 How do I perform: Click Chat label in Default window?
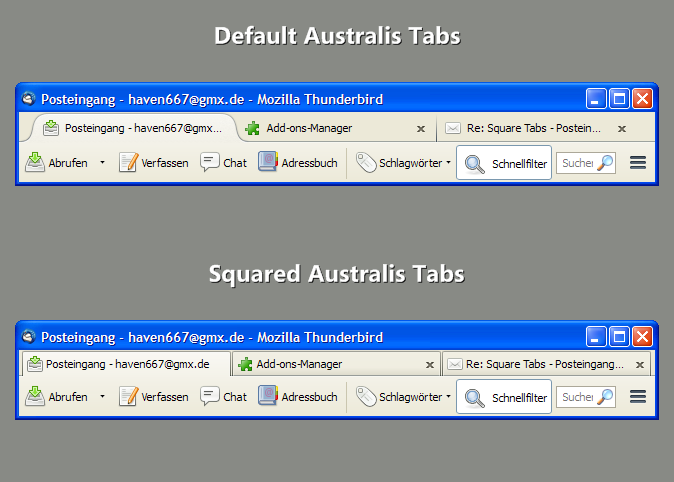[x=235, y=163]
